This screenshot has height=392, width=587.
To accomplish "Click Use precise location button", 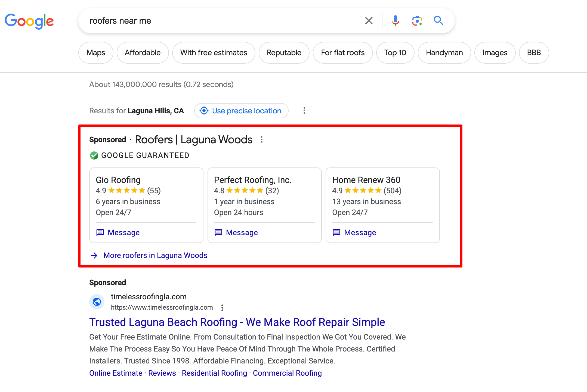I will click(x=241, y=111).
